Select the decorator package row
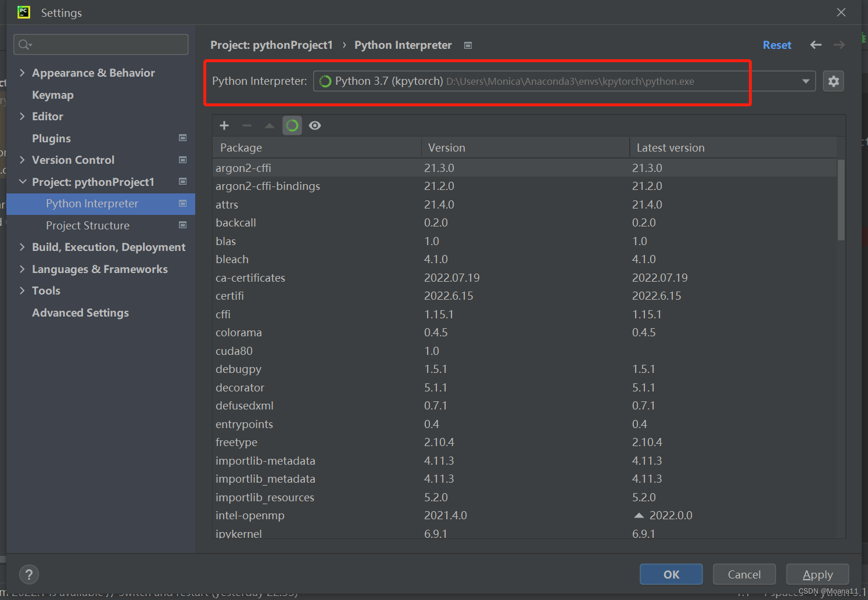This screenshot has height=600, width=868. [525, 387]
